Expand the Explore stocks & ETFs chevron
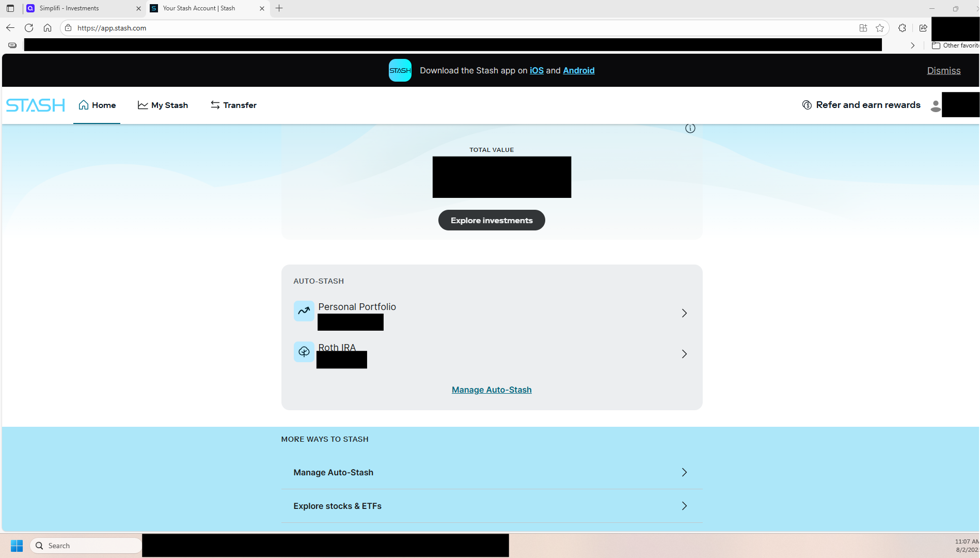 [x=684, y=506]
